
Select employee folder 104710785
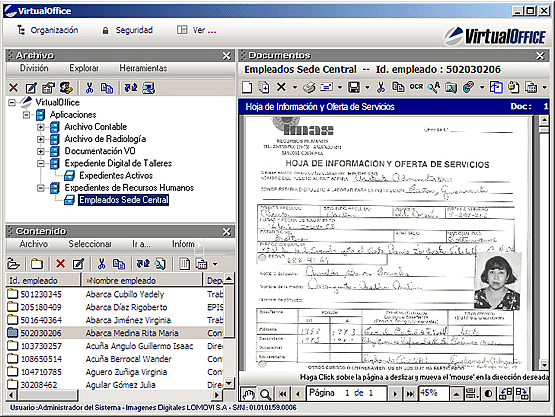[12, 372]
